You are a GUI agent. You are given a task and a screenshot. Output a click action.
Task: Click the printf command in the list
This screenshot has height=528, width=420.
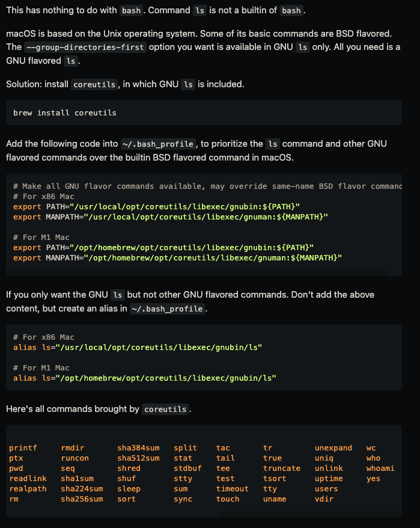23,448
